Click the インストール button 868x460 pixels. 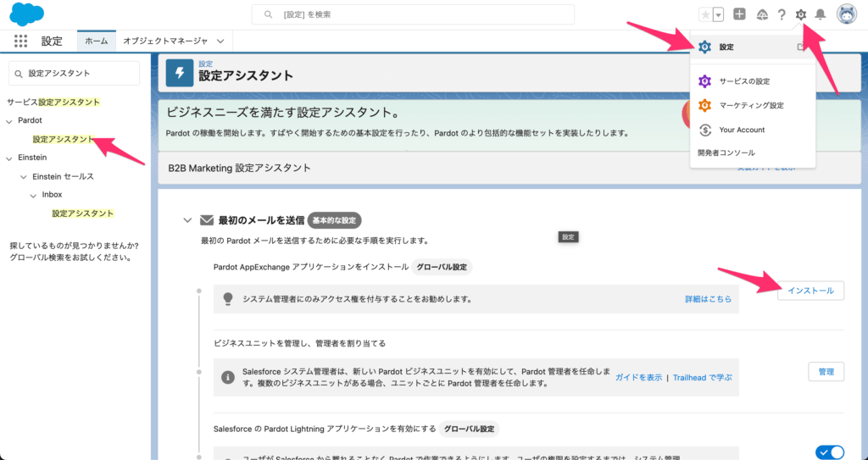tap(810, 291)
